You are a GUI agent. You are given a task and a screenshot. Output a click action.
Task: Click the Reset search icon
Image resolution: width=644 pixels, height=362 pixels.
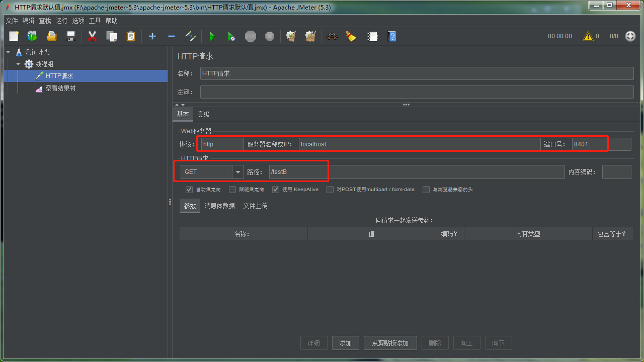(x=351, y=36)
